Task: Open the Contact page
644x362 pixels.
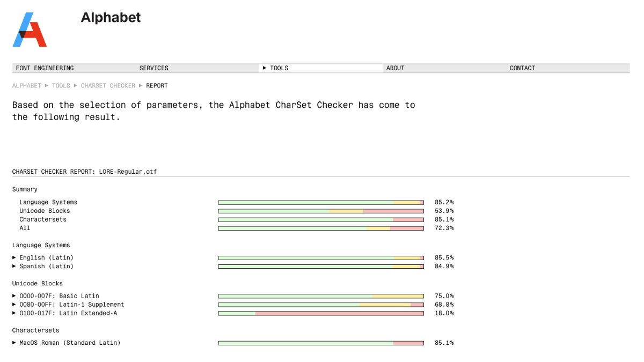Action: 522,68
